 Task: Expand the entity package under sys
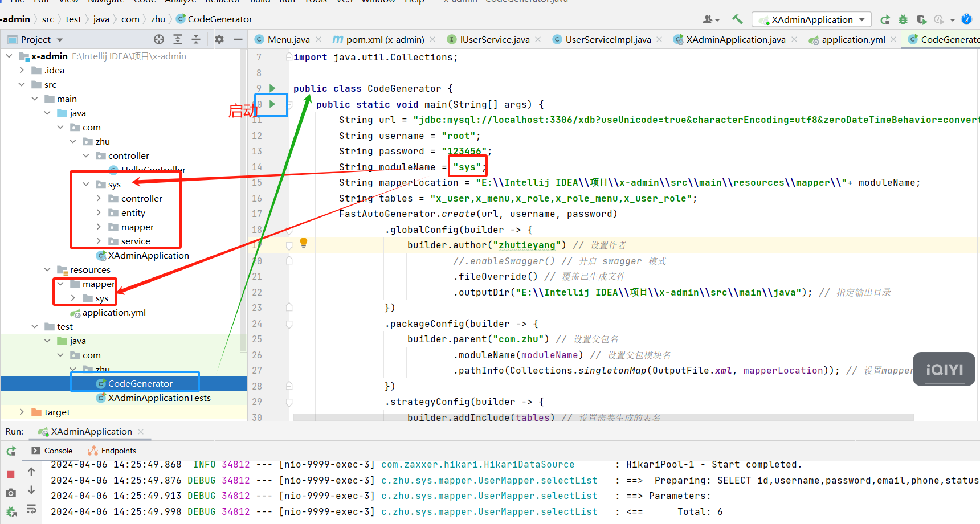coord(99,212)
